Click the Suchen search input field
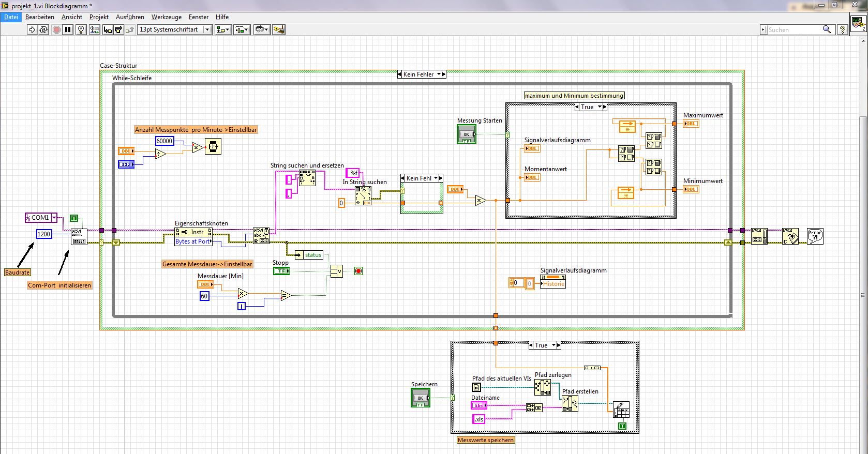868x454 pixels. click(794, 30)
